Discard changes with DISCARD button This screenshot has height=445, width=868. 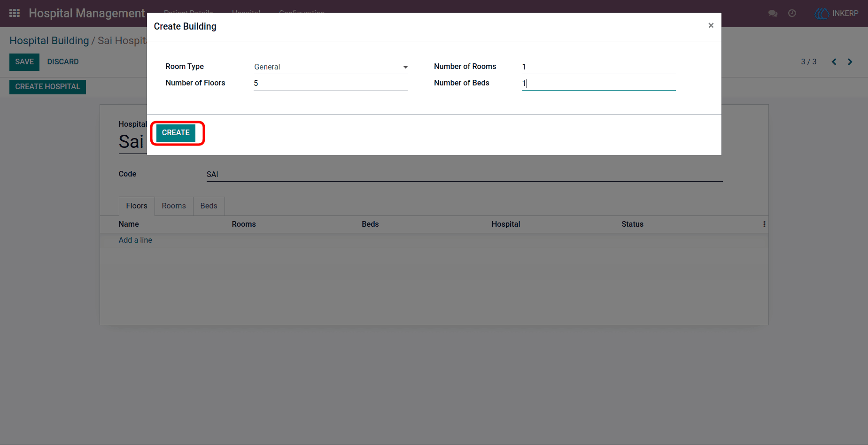(63, 62)
